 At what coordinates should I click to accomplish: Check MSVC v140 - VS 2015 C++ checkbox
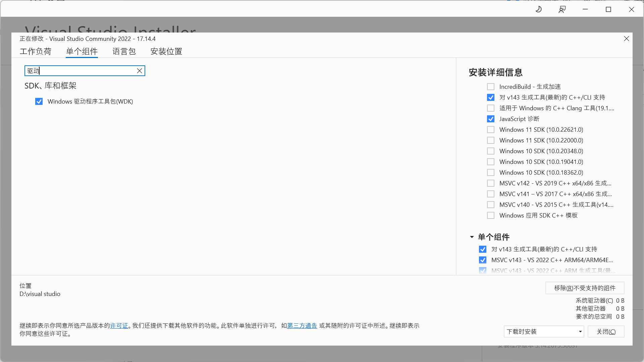[x=491, y=205]
